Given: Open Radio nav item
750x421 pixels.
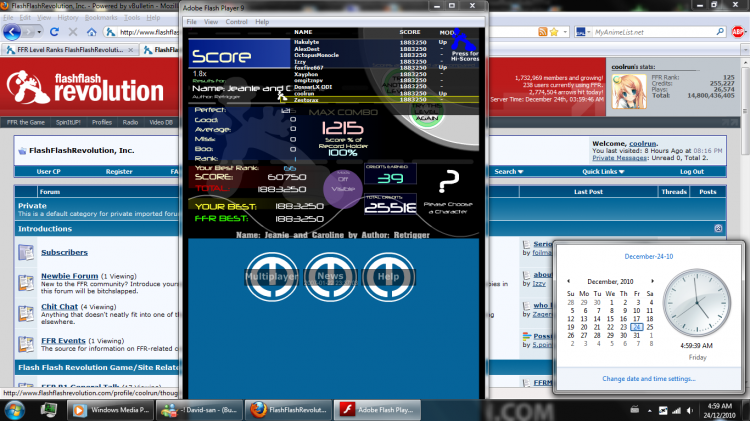Looking at the screenshot, I should 130,122.
